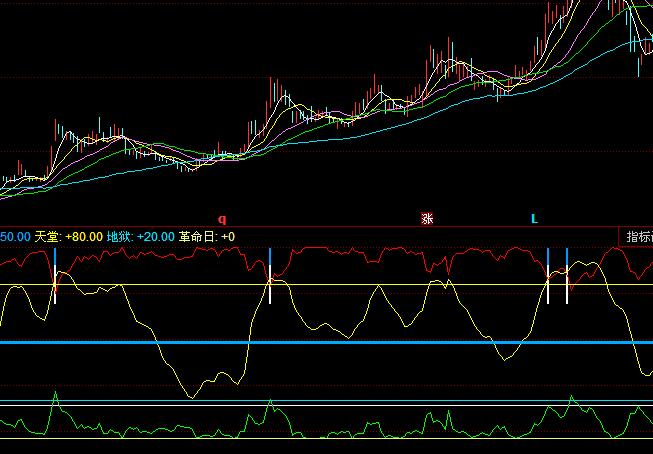
Task: Click the thick blue horizontal midline
Action: tap(320, 342)
